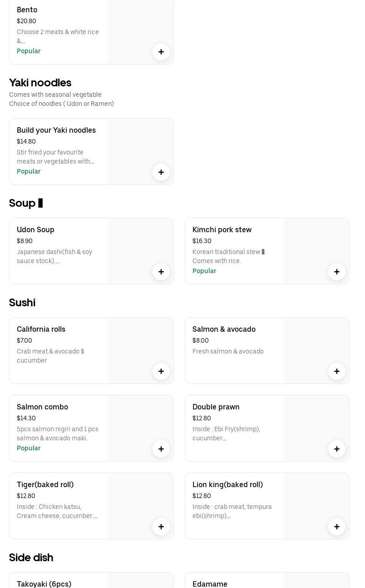
Task: Add Double prawn roll via plus
Action: pos(337,449)
